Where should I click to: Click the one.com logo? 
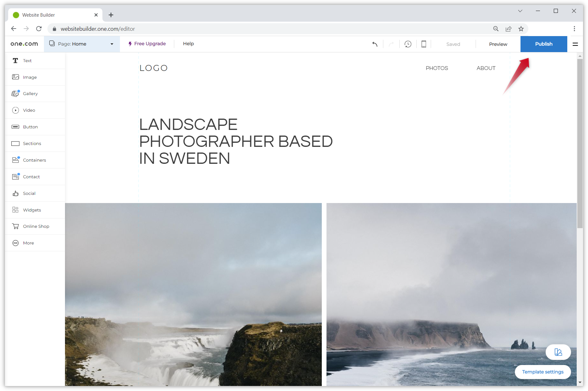tap(24, 44)
